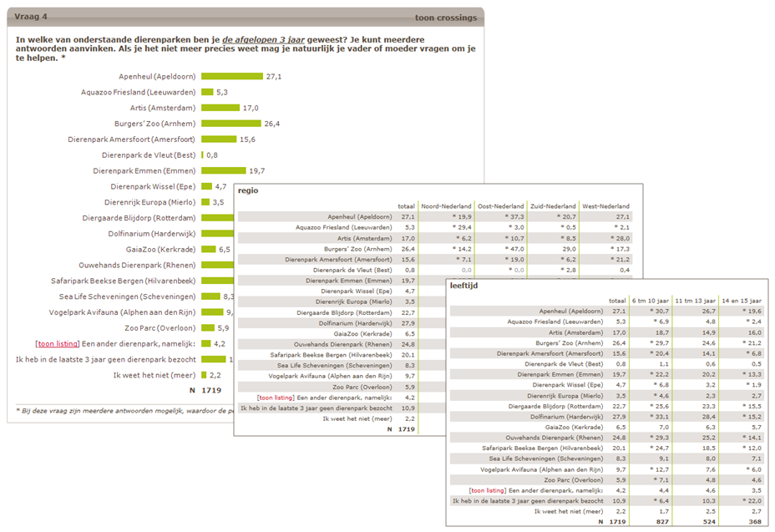This screenshot has height=532, width=775.
Task: Click the 'totaal' column header in leeftijd table
Action: tap(616, 301)
